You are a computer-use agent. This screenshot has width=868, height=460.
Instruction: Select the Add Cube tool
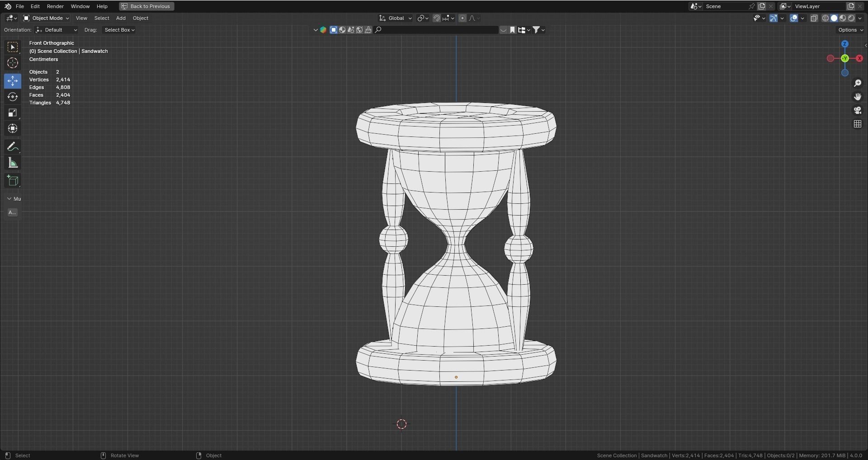click(13, 181)
